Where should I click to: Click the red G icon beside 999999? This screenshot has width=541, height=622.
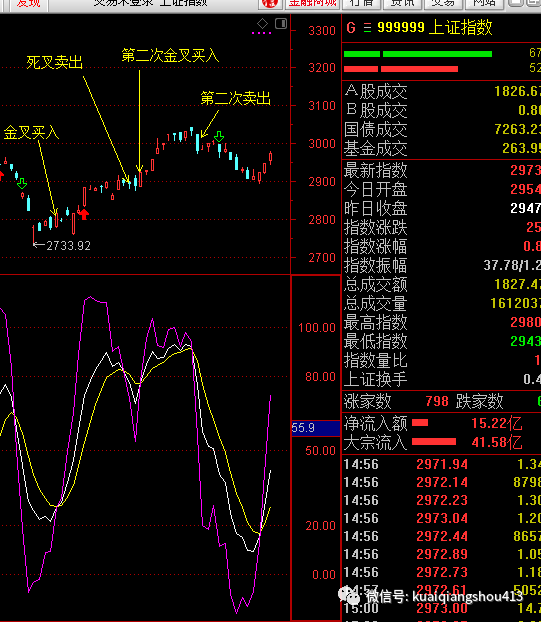[x=350, y=28]
